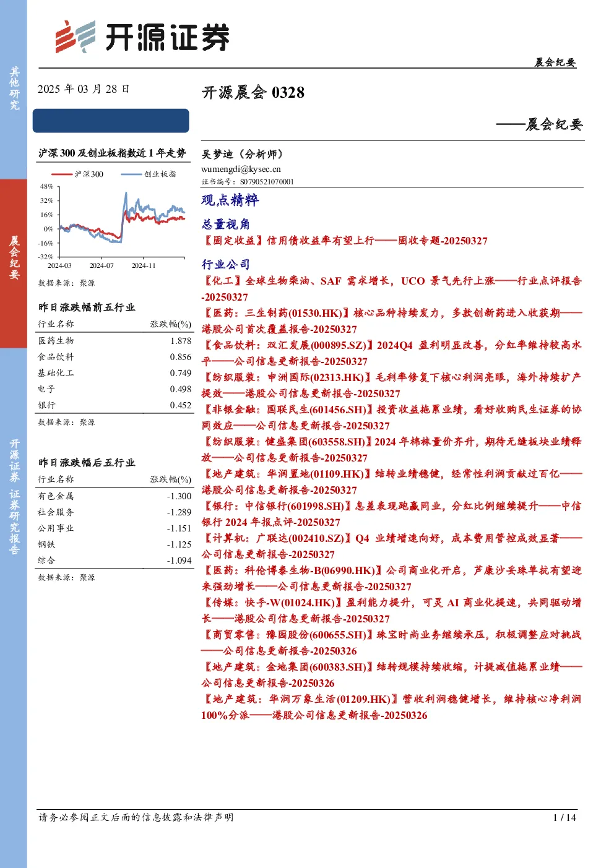This screenshot has height=868, width=614.
Task: Open the 国联民生(601456.SH) report link
Action: tap(391, 418)
